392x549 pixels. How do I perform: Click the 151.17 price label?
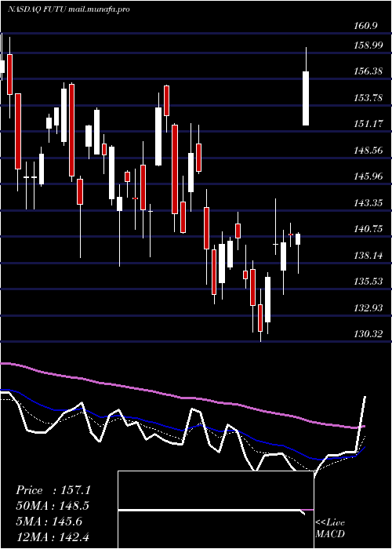(368, 124)
